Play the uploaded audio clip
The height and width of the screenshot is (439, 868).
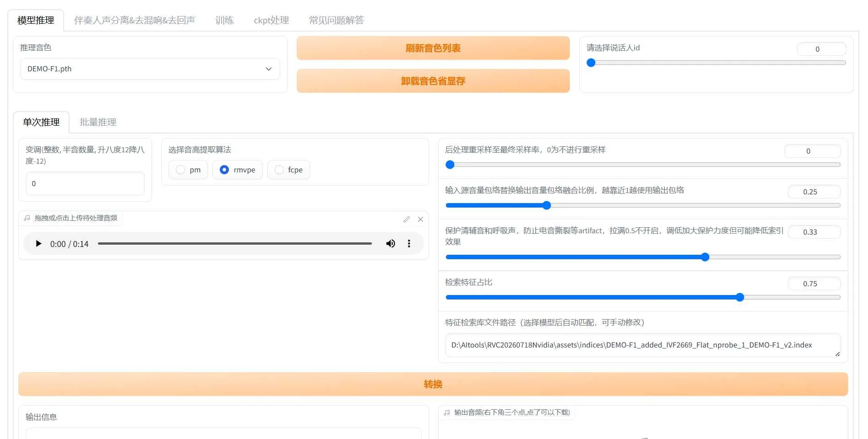coord(38,244)
